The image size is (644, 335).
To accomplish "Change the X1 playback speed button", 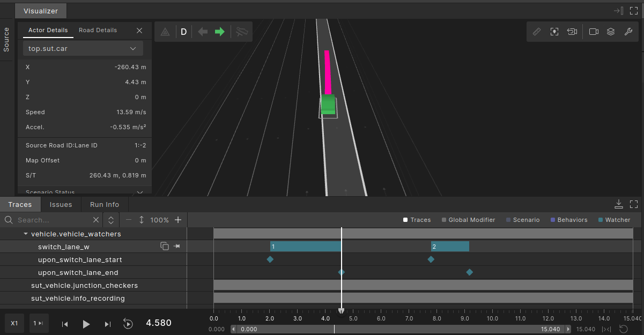I will click(14, 324).
